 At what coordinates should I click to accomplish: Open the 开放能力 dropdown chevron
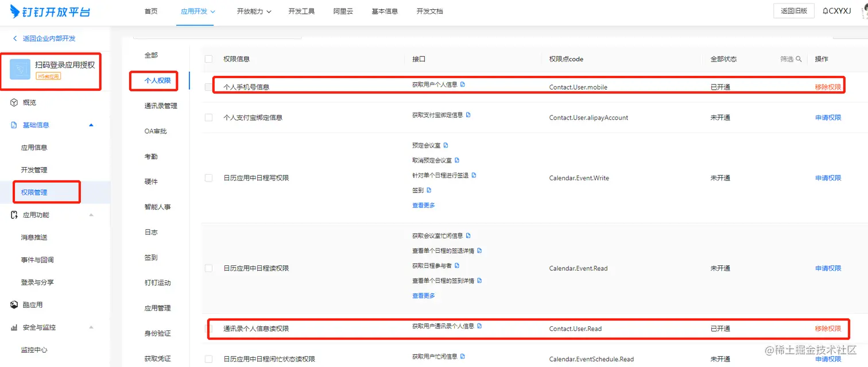point(269,11)
